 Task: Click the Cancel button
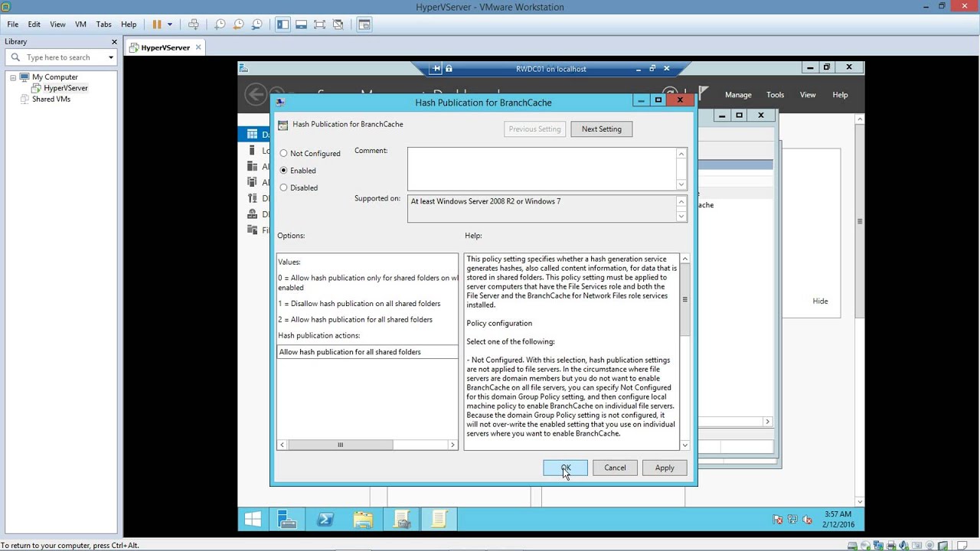(615, 468)
